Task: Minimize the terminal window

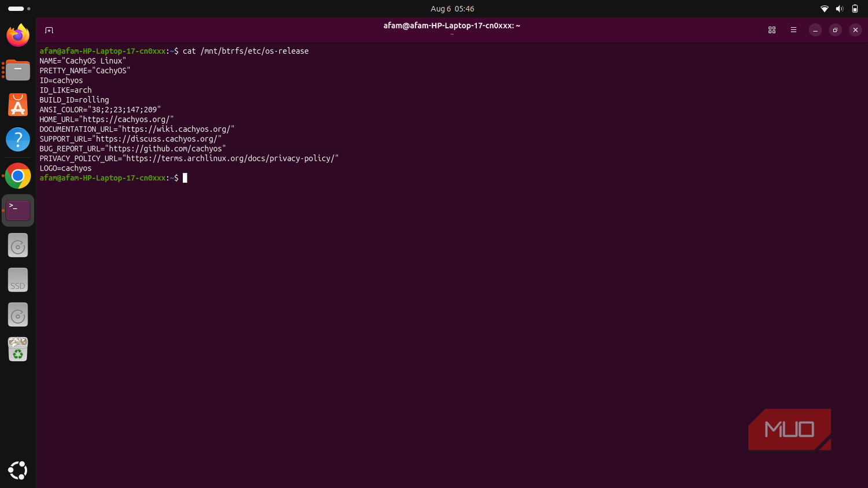Action: click(x=815, y=30)
